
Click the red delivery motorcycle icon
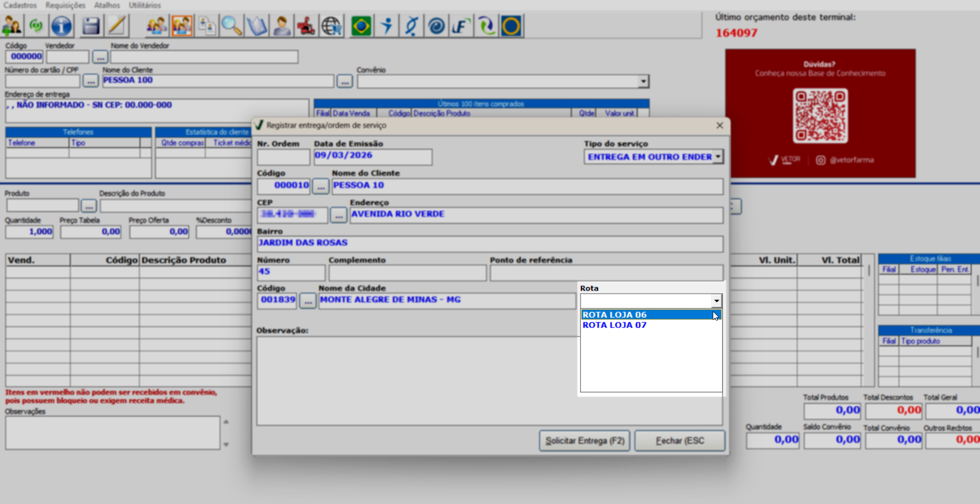click(x=306, y=26)
